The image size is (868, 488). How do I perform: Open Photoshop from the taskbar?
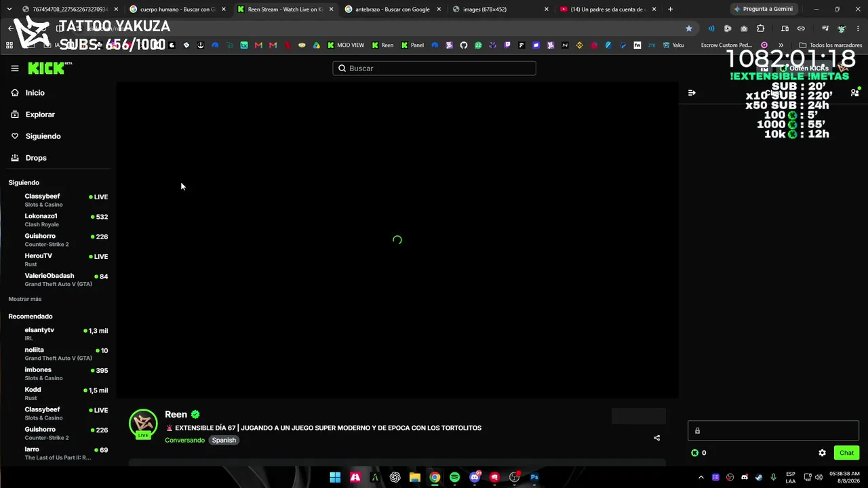point(534,477)
